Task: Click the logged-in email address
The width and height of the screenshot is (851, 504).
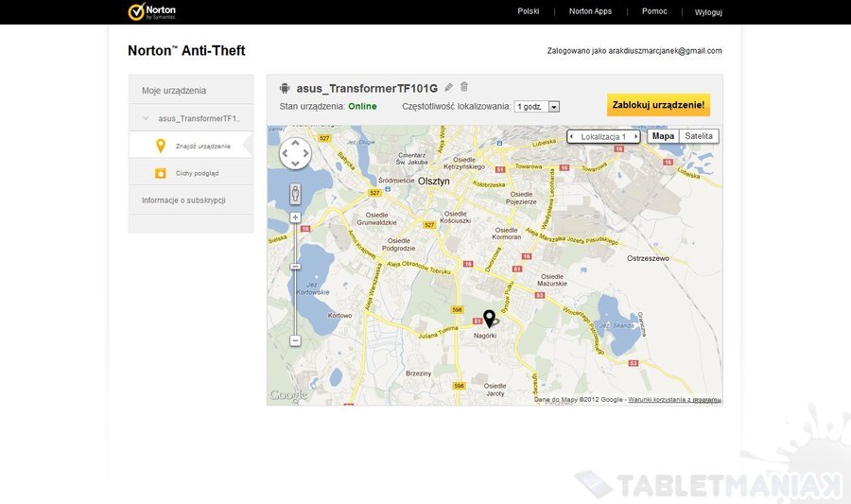Action: click(x=665, y=50)
